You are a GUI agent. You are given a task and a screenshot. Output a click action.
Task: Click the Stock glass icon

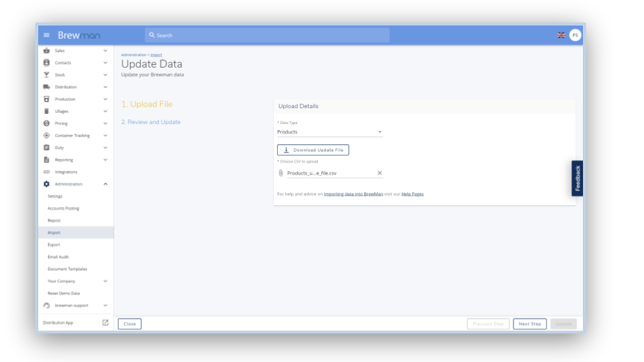(x=46, y=74)
